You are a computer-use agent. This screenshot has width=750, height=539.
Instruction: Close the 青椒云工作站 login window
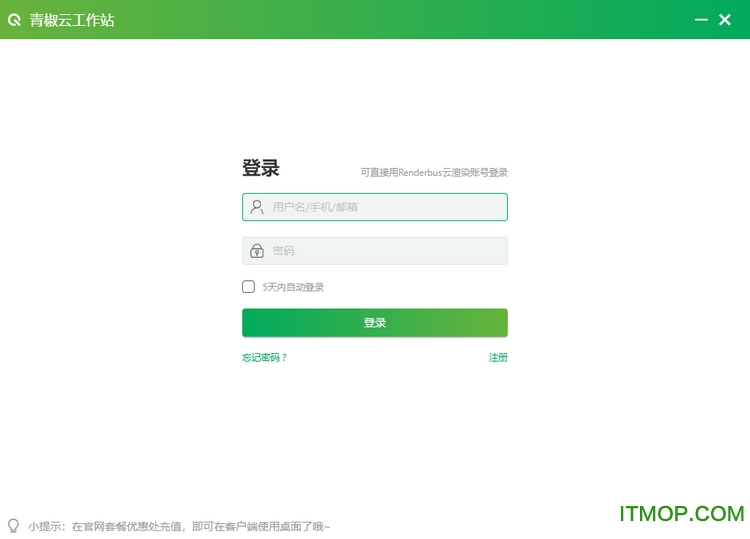pos(726,20)
